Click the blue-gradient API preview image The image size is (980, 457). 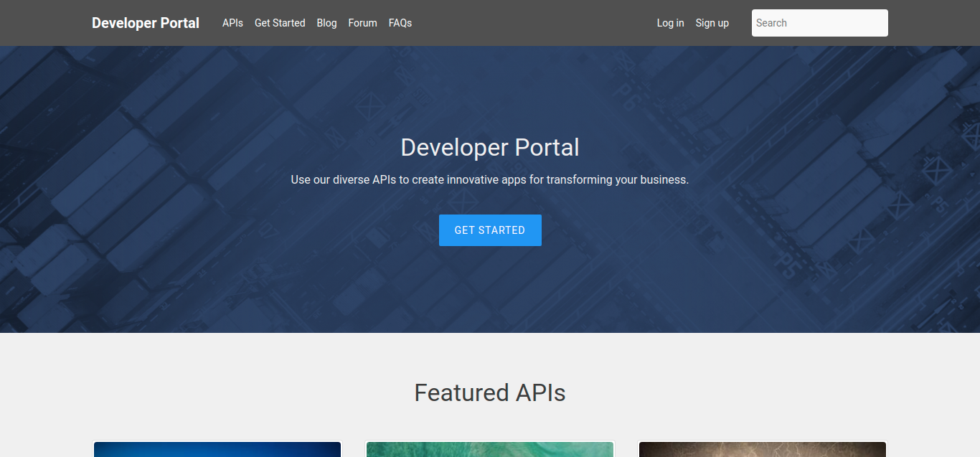coord(217,449)
